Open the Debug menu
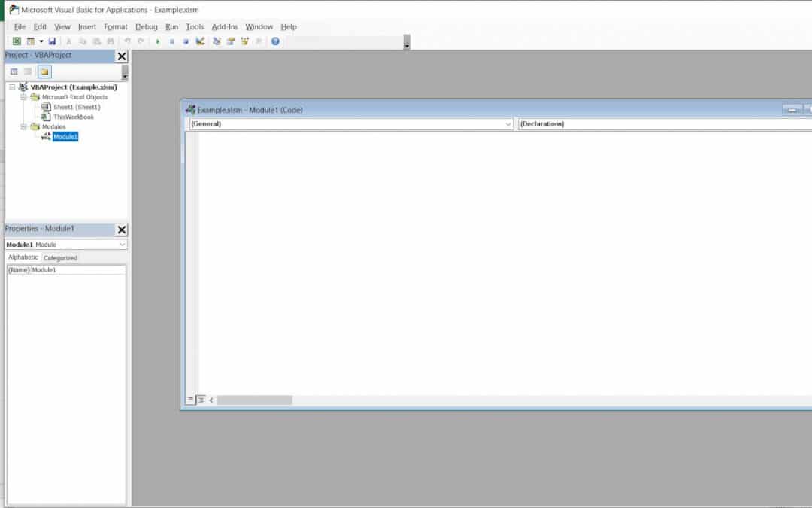Image resolution: width=812 pixels, height=508 pixels. (147, 27)
